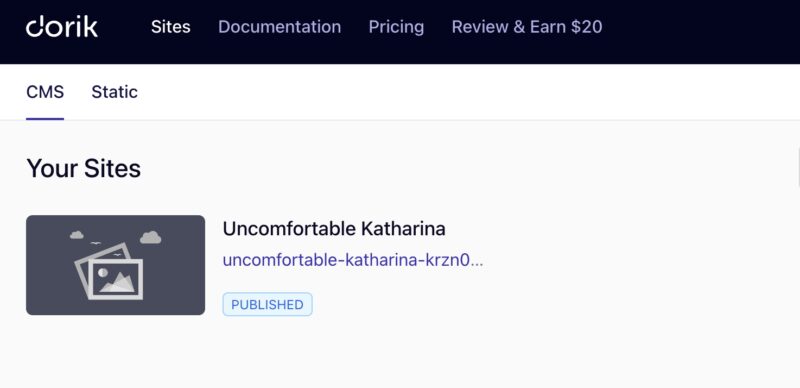Open the Sites navigation item
The height and width of the screenshot is (388, 800).
point(170,27)
